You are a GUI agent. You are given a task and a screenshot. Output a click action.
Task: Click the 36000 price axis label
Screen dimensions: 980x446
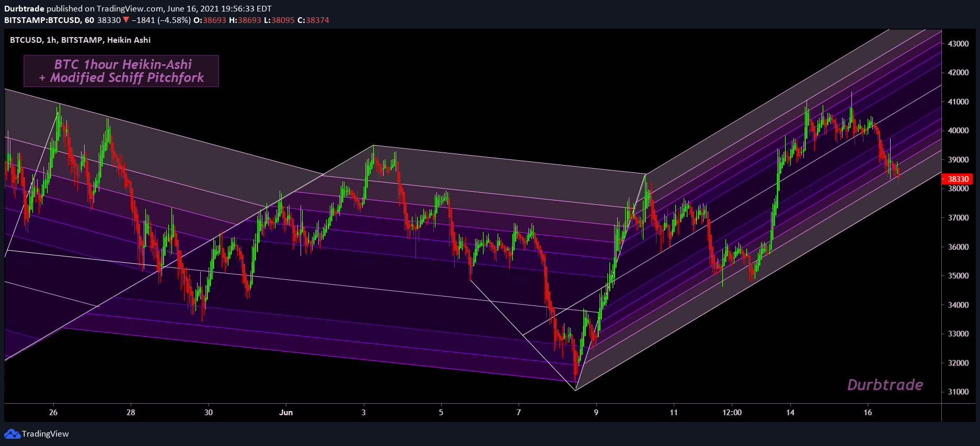[x=959, y=247]
